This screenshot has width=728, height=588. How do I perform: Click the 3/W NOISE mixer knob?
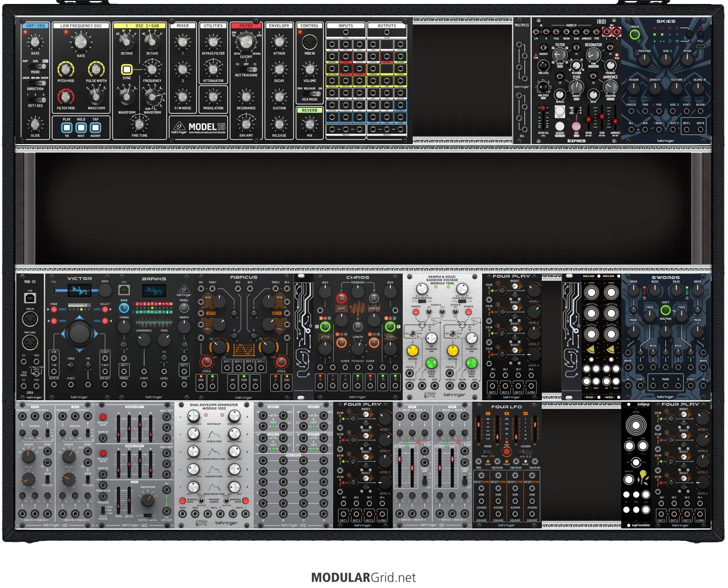click(182, 97)
